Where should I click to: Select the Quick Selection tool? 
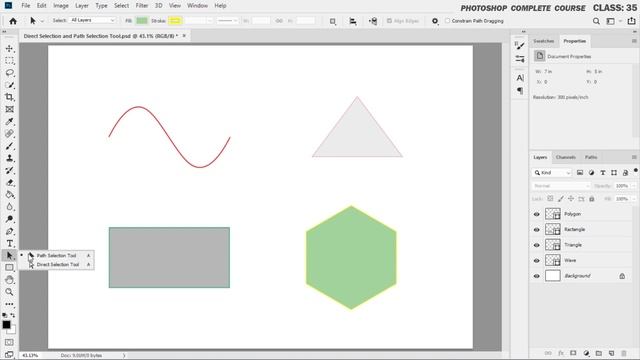point(9,85)
